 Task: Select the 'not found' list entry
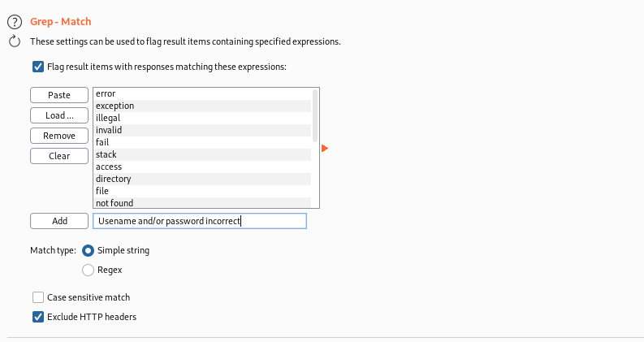[x=202, y=202]
